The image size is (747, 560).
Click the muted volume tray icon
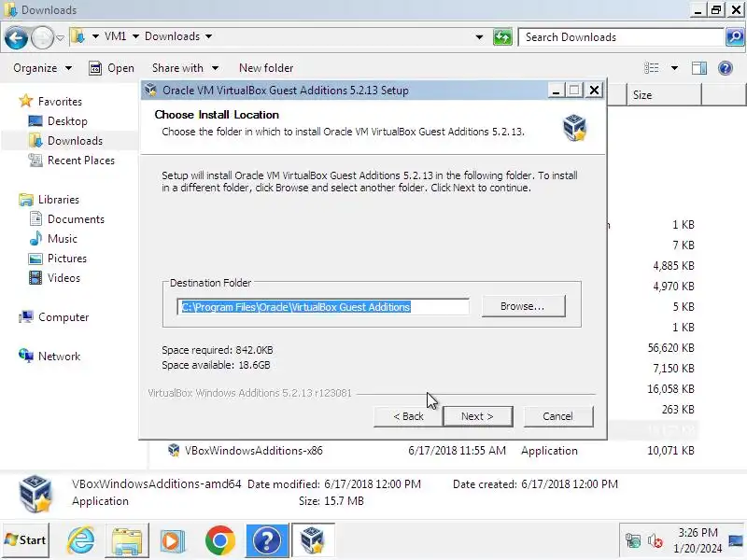pos(655,541)
